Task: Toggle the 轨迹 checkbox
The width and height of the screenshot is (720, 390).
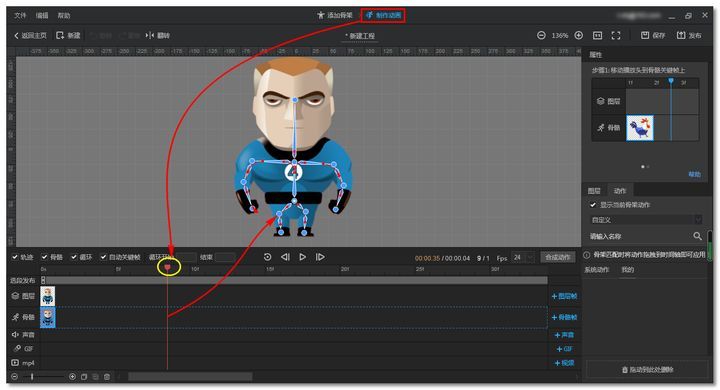Action: click(x=15, y=257)
